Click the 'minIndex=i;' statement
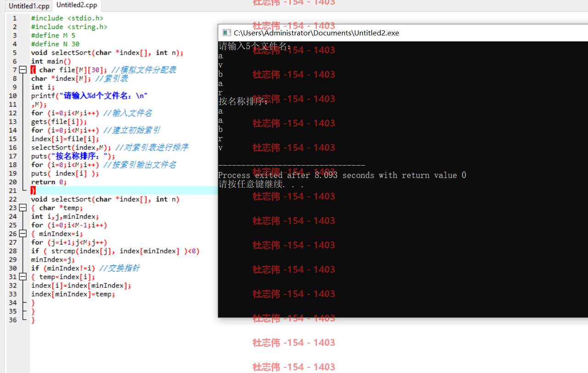588x373 pixels. [61, 234]
